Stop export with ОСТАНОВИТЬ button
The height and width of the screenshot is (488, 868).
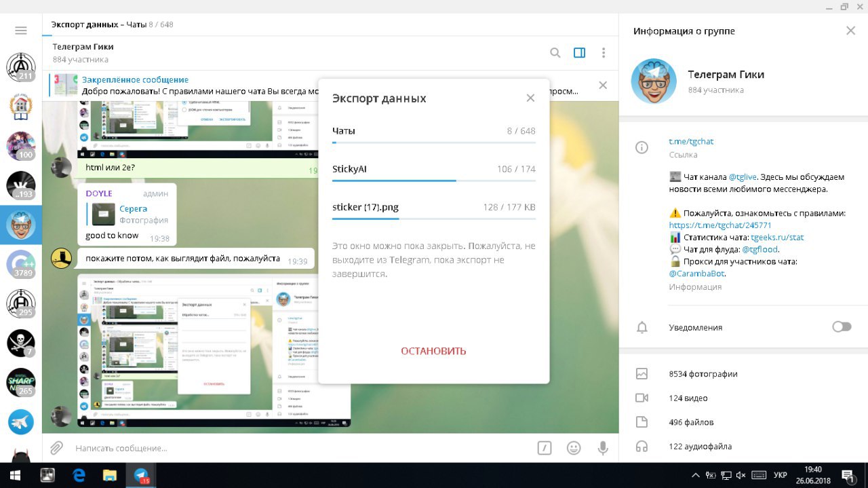pos(433,351)
